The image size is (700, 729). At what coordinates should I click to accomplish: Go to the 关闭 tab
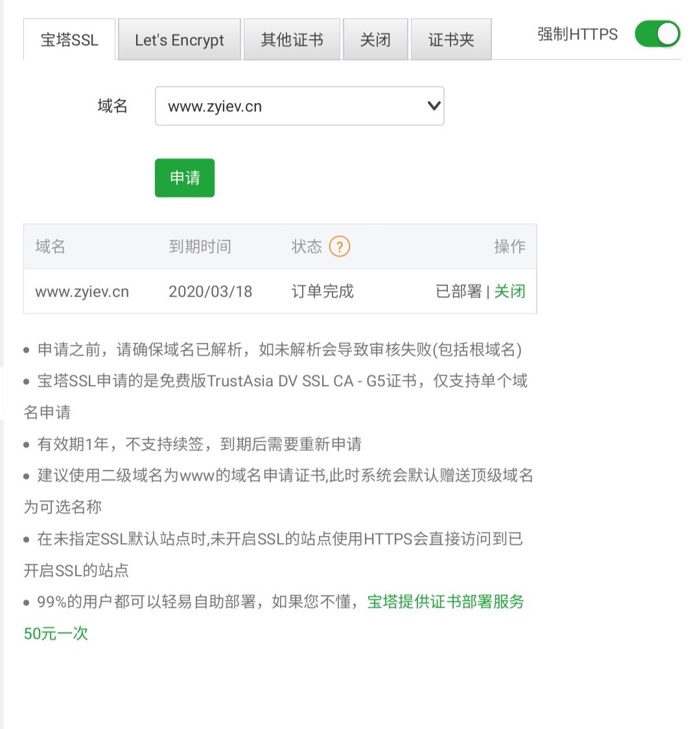pyautogui.click(x=376, y=40)
